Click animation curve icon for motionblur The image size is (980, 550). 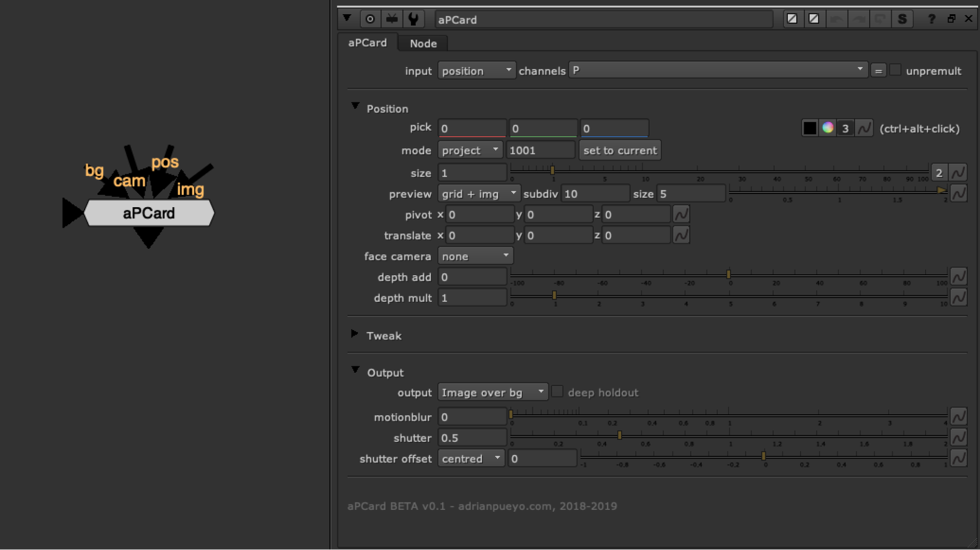click(958, 416)
